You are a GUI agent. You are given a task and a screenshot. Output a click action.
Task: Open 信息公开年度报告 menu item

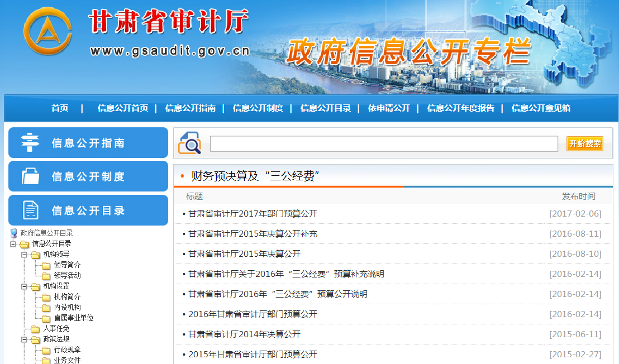460,108
